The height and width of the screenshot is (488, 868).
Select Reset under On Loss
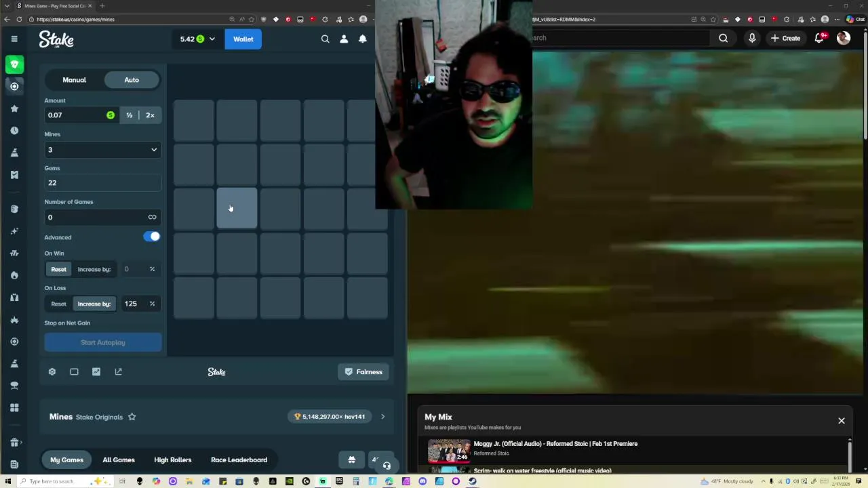tap(58, 304)
